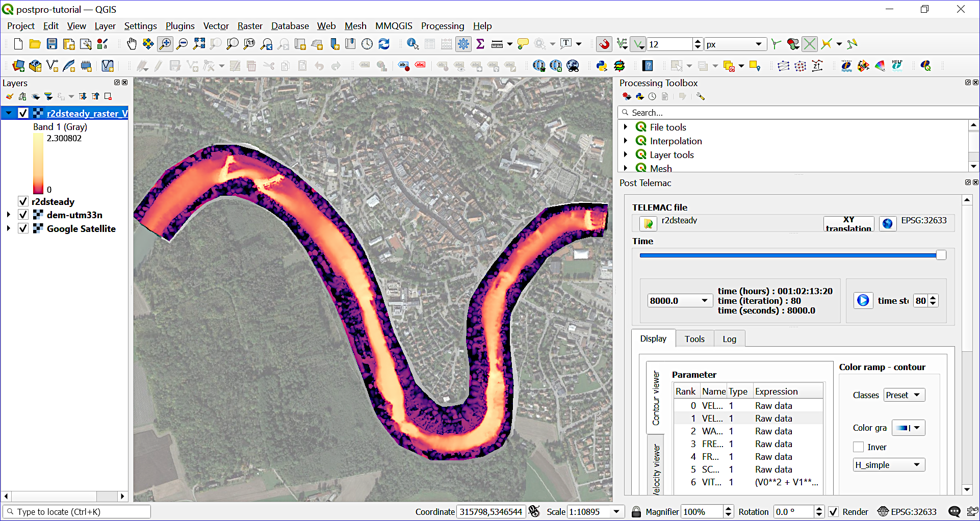Uncheck the Google Satellite layer visibility
980x521 pixels.
[23, 228]
